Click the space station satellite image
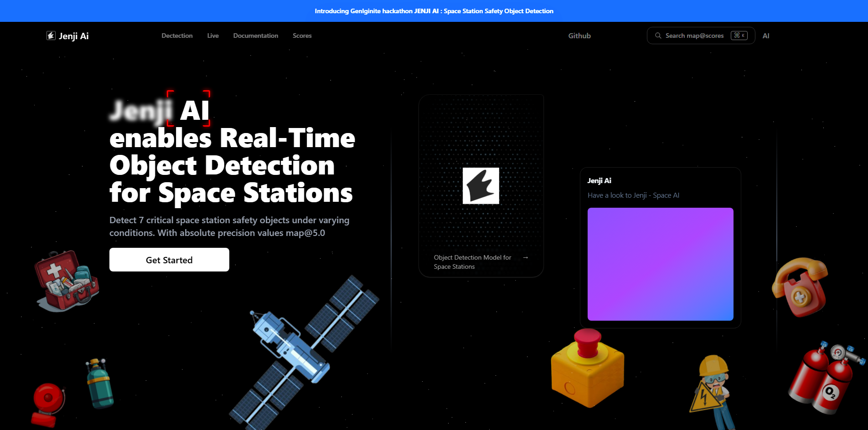 click(303, 353)
